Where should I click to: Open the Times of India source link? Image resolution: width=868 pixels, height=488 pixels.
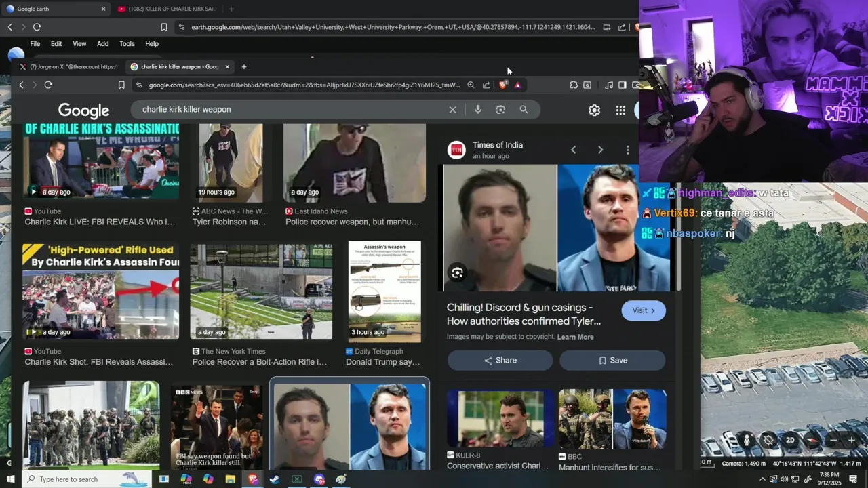click(498, 145)
